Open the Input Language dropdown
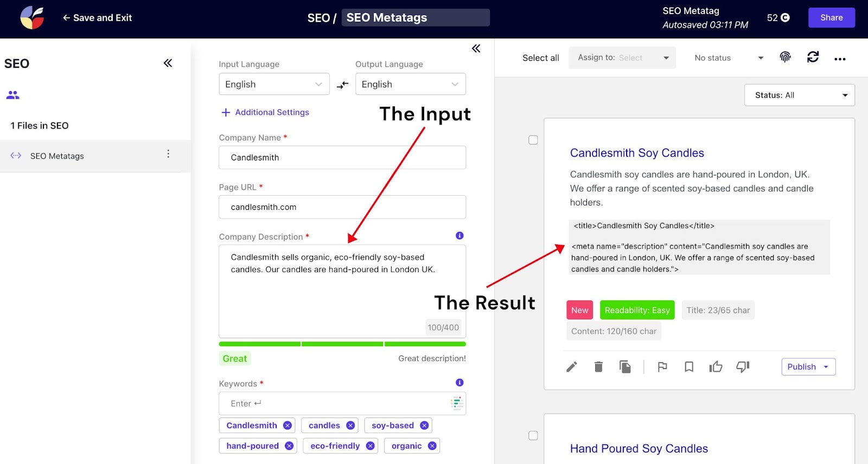This screenshot has width=868, height=464. click(274, 84)
